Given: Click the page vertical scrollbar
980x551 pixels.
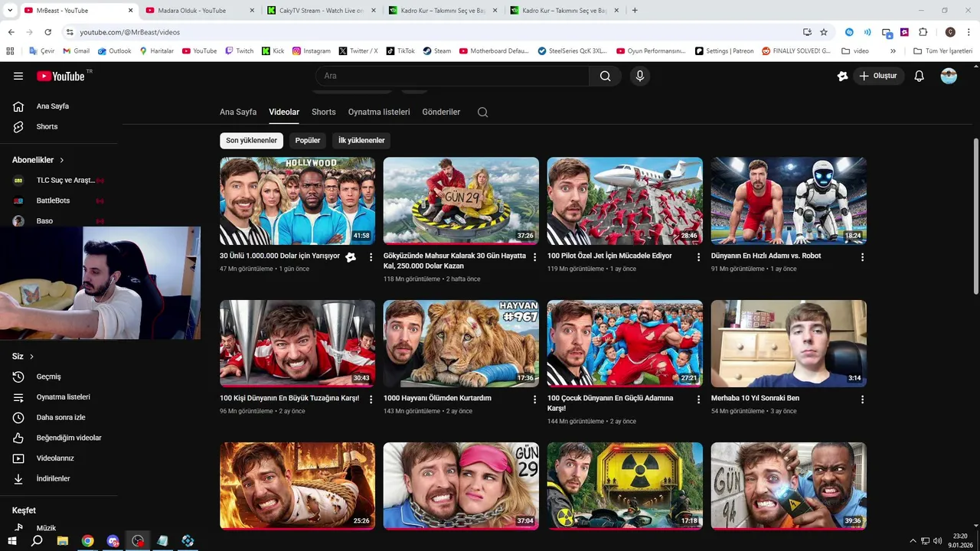Looking at the screenshot, I should tap(976, 216).
